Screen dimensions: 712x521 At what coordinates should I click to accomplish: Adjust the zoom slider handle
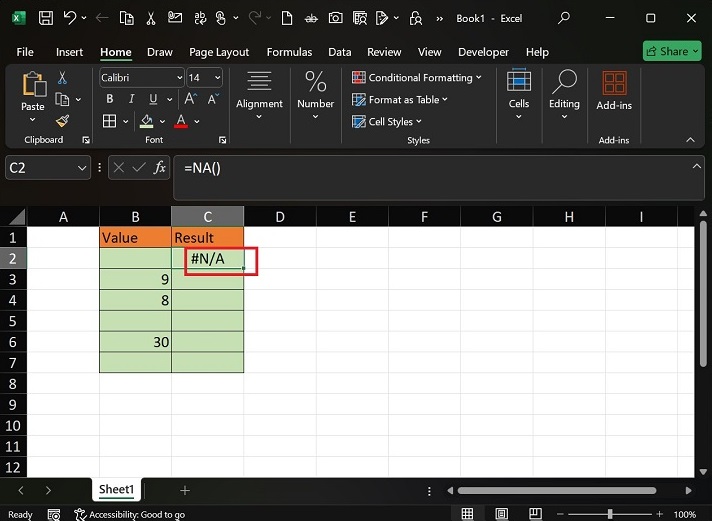[x=610, y=514]
